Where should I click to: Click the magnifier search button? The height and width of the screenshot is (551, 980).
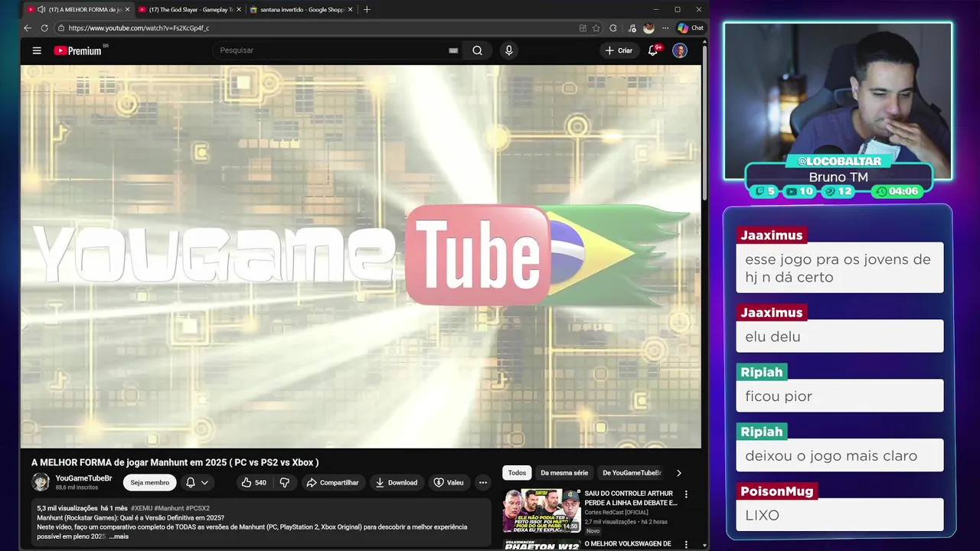coord(477,51)
